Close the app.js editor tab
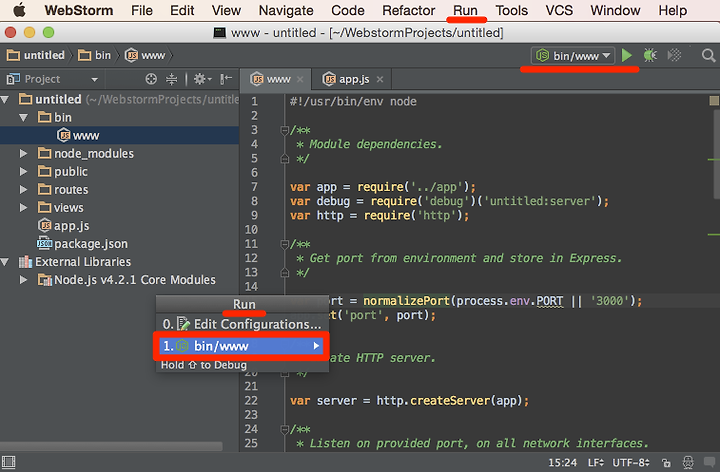Screen dimensions: 720x472 [380, 79]
